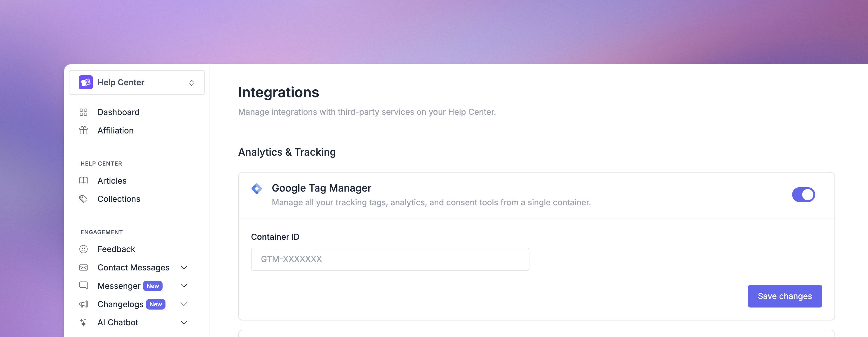Expand the Messenger submenu chevron
The height and width of the screenshot is (337, 868).
(184, 286)
